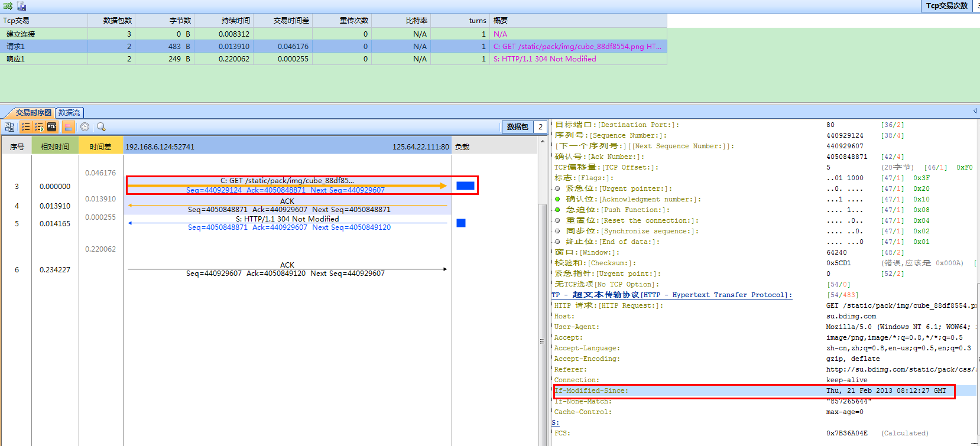Click the sequence number renumbering icon
Screen dimensions: 980x446
click(x=9, y=127)
